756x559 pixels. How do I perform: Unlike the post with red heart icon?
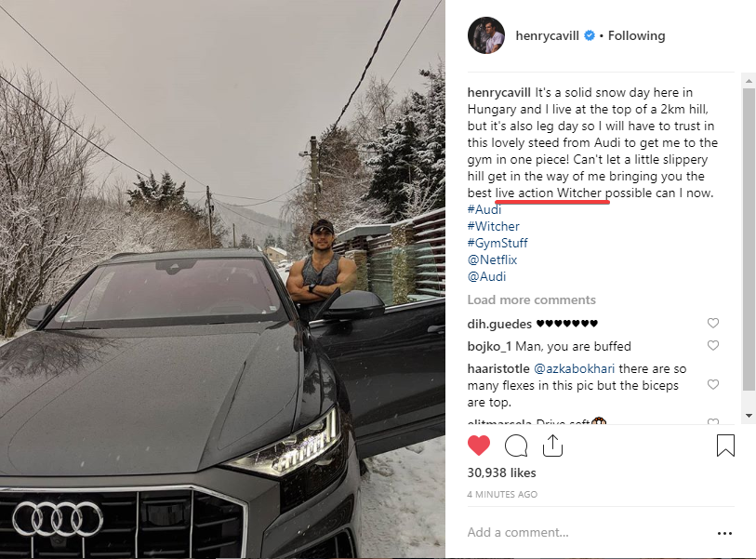479,446
